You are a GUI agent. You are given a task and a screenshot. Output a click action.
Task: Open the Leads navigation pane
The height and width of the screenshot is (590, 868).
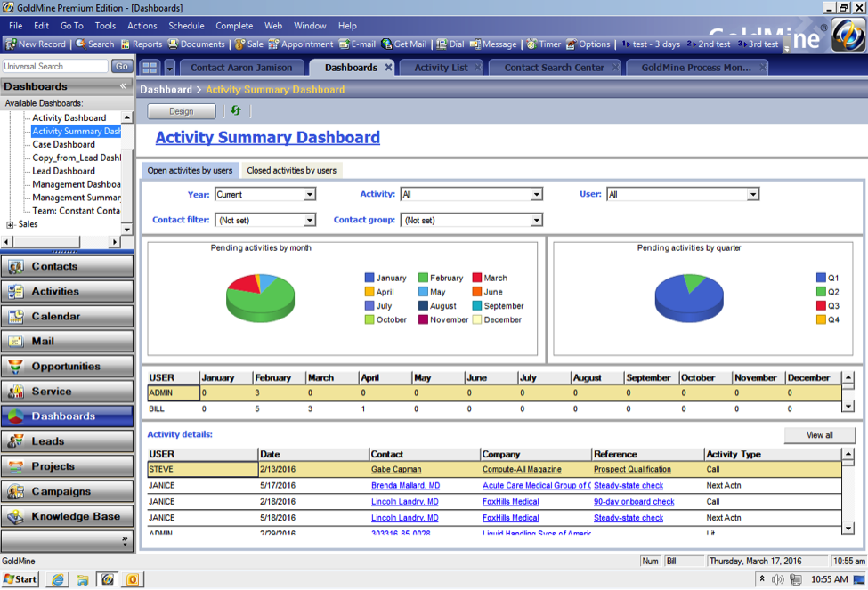(x=67, y=441)
